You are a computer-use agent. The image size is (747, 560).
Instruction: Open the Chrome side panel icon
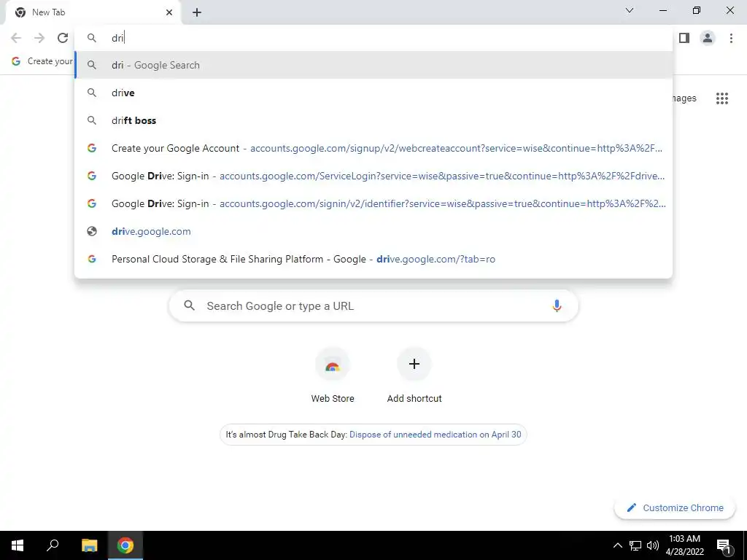click(x=684, y=38)
